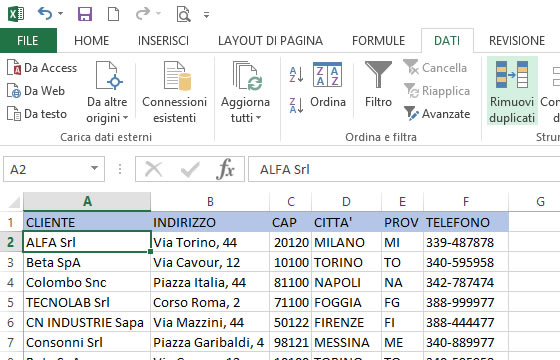Viewport: 560px width, 360px height.
Task: Click Rimuovi duplicati button
Action: pyautogui.click(x=512, y=91)
